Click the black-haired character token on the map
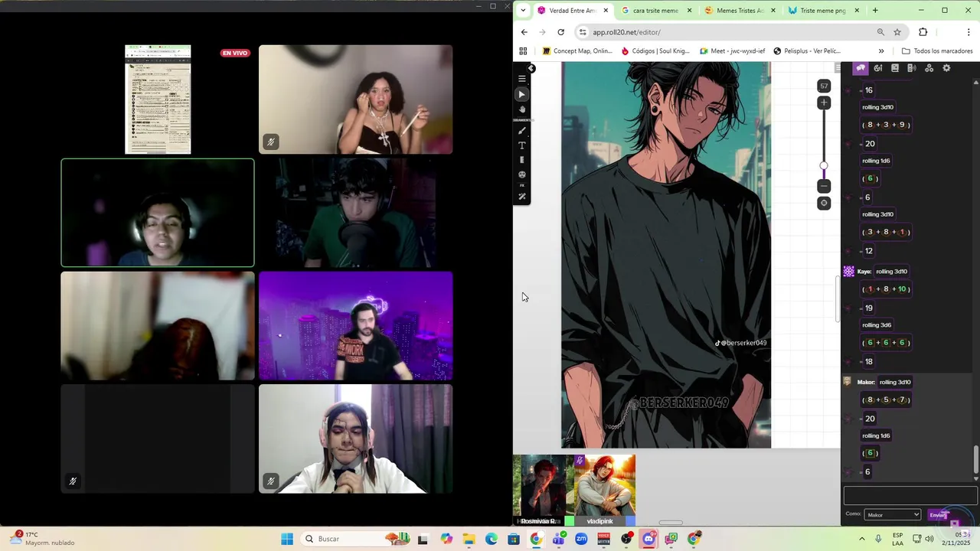980x551 pixels. pos(666,255)
